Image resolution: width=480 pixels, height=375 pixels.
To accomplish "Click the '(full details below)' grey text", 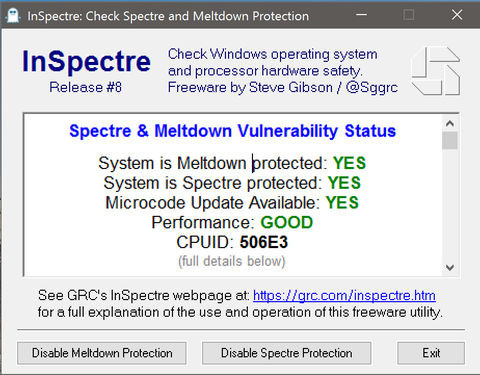I will [x=232, y=261].
